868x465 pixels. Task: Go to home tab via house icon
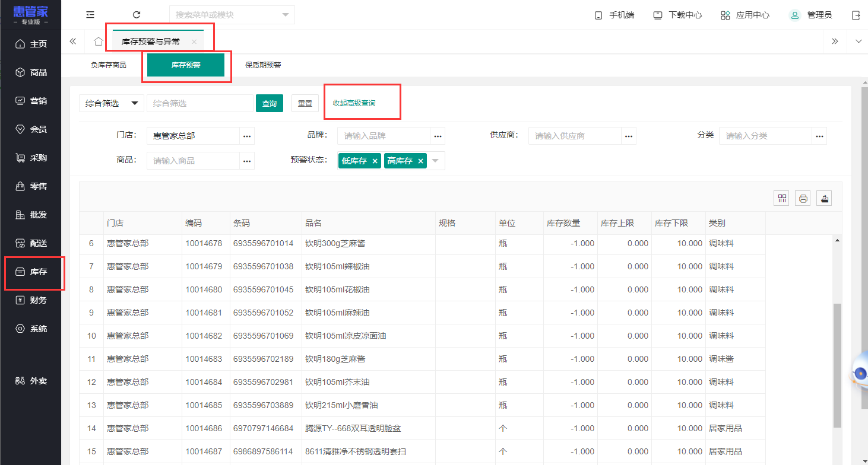[x=99, y=42]
